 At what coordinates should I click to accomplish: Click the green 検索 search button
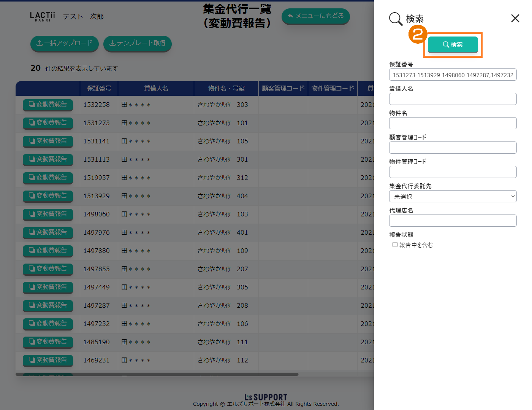pyautogui.click(x=453, y=44)
